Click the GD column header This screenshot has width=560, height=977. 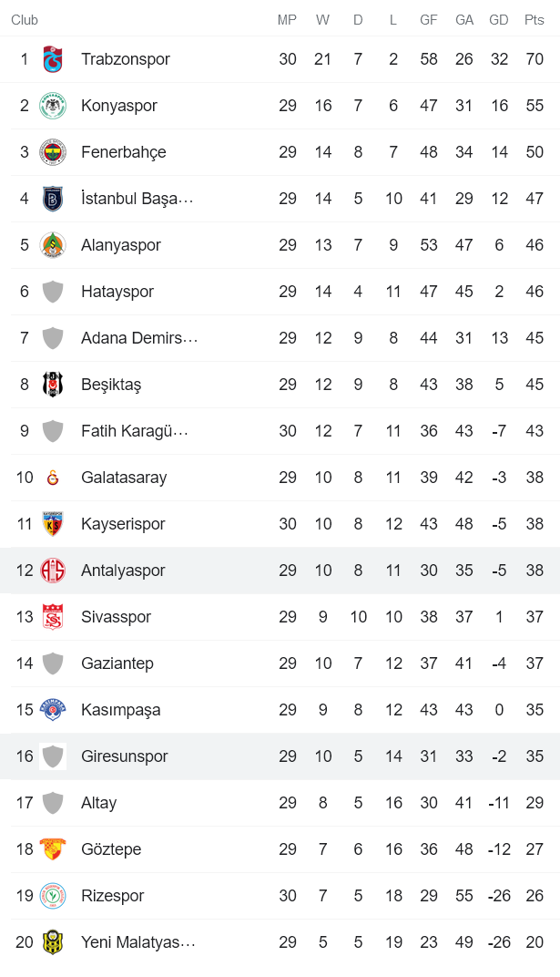pyautogui.click(x=499, y=20)
